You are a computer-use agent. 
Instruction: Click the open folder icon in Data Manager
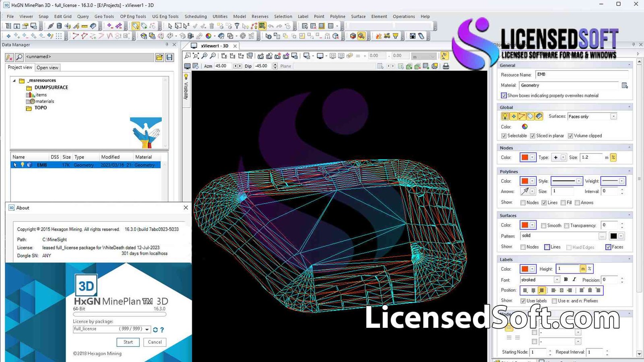pyautogui.click(x=159, y=58)
